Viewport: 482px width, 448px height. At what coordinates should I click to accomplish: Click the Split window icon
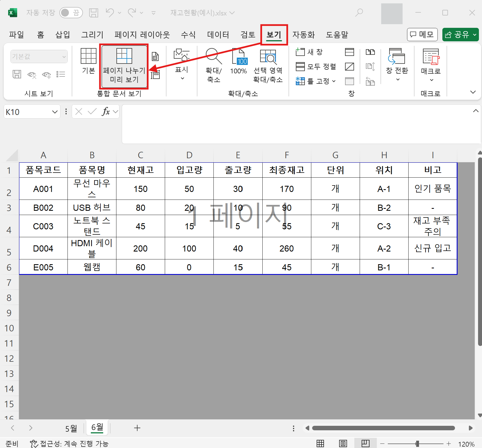point(350,52)
